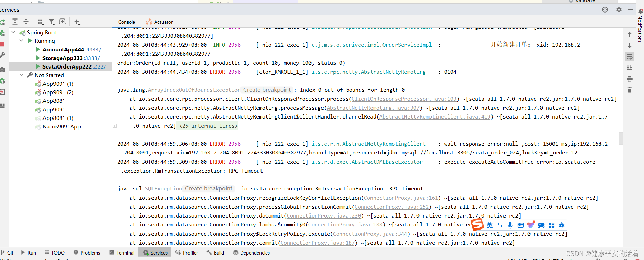Click Scroll Down arrow in console gutter
The image size is (644, 260).
coord(630,46)
